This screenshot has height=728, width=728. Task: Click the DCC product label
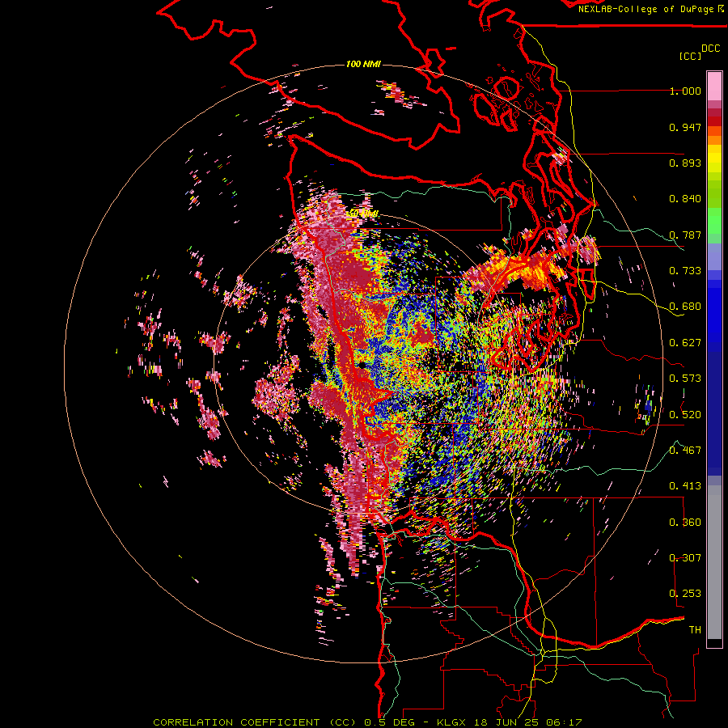coord(711,49)
